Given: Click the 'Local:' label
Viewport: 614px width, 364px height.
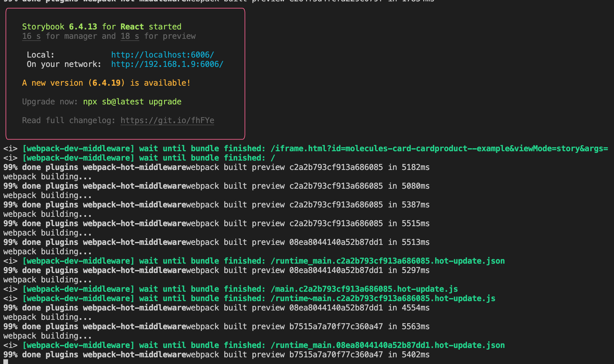Looking at the screenshot, I should click(41, 55).
